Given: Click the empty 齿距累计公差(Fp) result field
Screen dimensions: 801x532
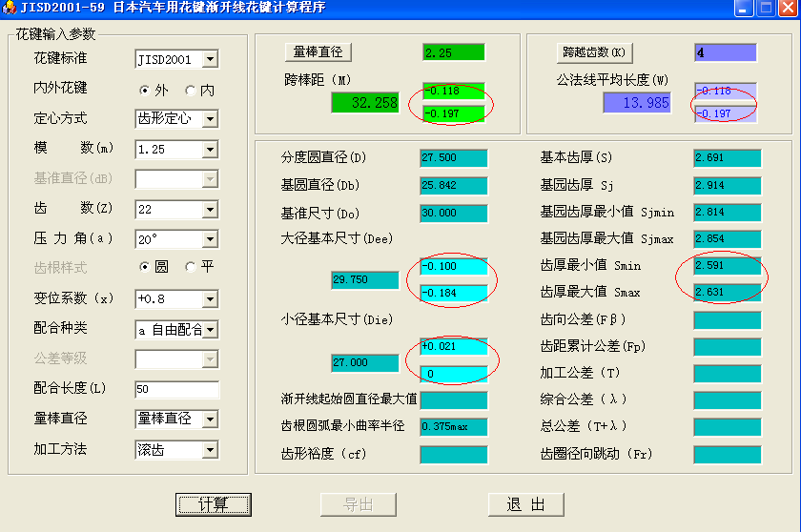Looking at the screenshot, I should tap(728, 347).
